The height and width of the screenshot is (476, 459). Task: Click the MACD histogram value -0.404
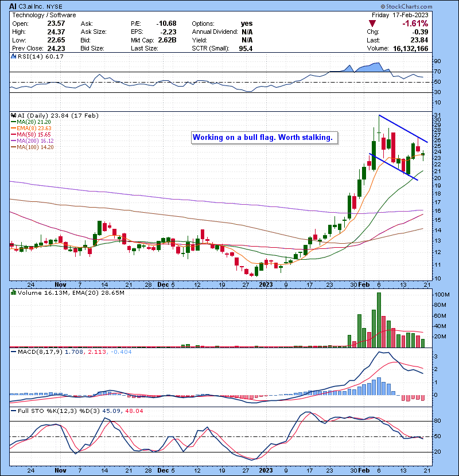[121, 352]
